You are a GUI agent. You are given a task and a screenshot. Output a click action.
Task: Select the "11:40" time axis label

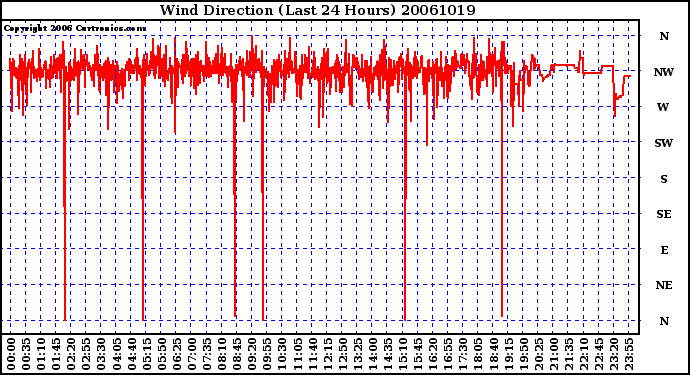click(x=312, y=354)
